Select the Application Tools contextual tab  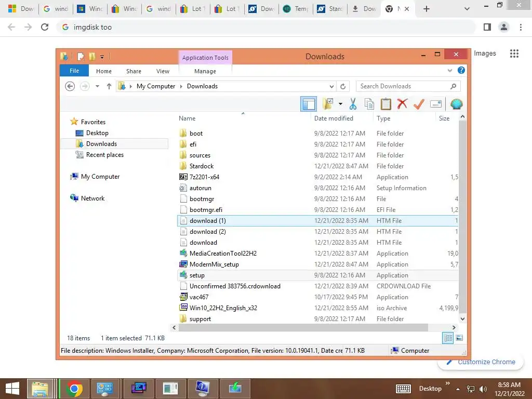point(205,57)
